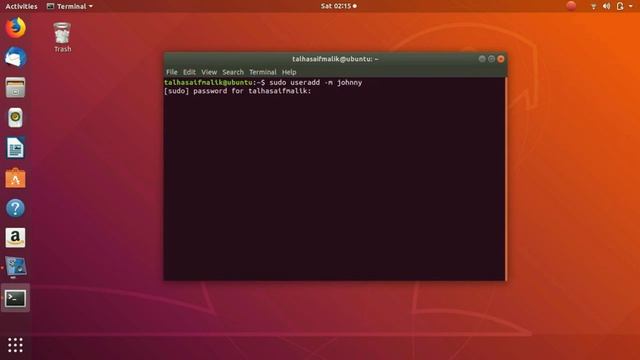Launch Thunderbird mail from the dock

coord(16,57)
